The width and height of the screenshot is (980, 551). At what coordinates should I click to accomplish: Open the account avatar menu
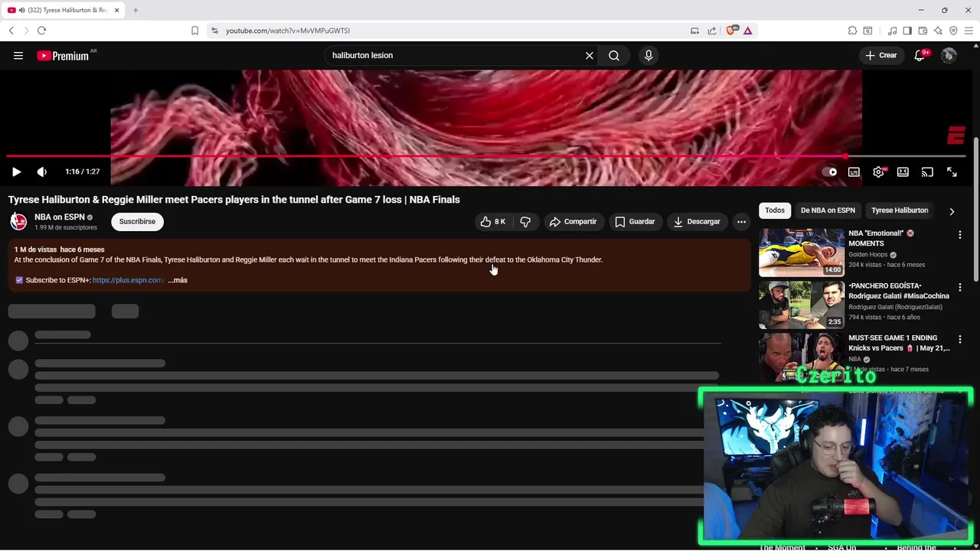(949, 55)
